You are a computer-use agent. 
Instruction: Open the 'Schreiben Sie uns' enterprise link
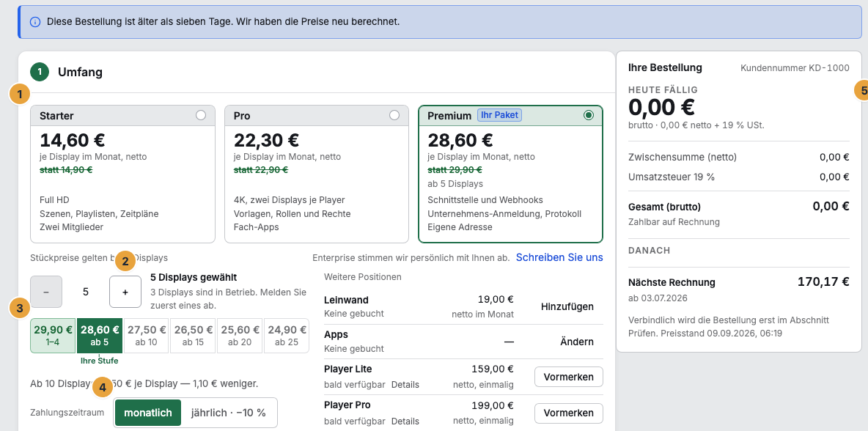tap(559, 257)
